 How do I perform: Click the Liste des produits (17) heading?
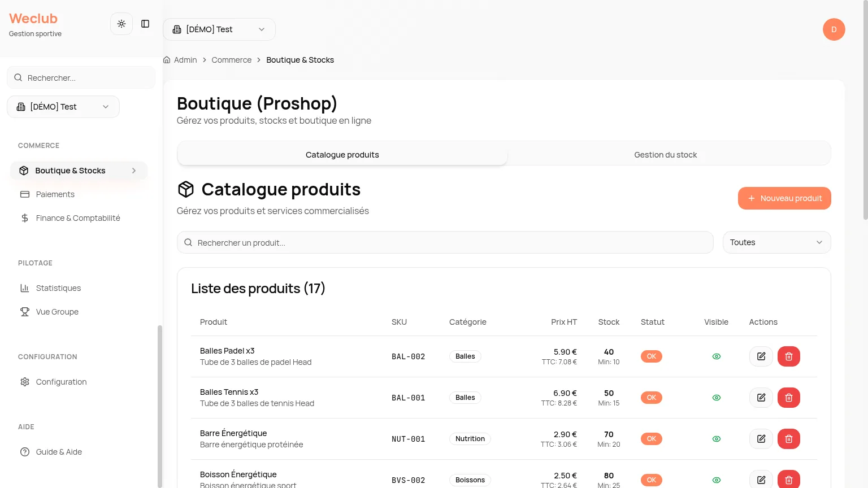(x=258, y=289)
